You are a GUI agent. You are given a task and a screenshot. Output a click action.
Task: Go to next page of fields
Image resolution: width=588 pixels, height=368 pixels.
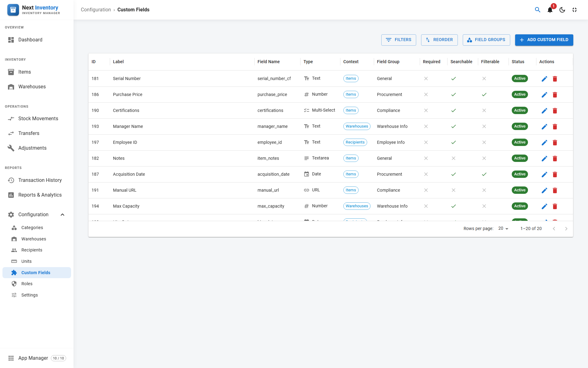click(566, 229)
